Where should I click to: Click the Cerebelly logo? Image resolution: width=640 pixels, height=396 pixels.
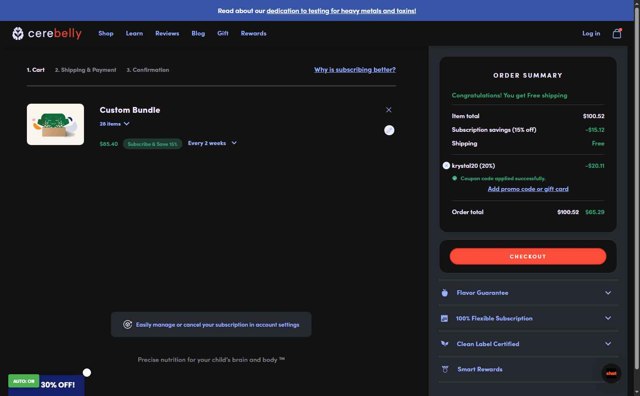click(47, 33)
